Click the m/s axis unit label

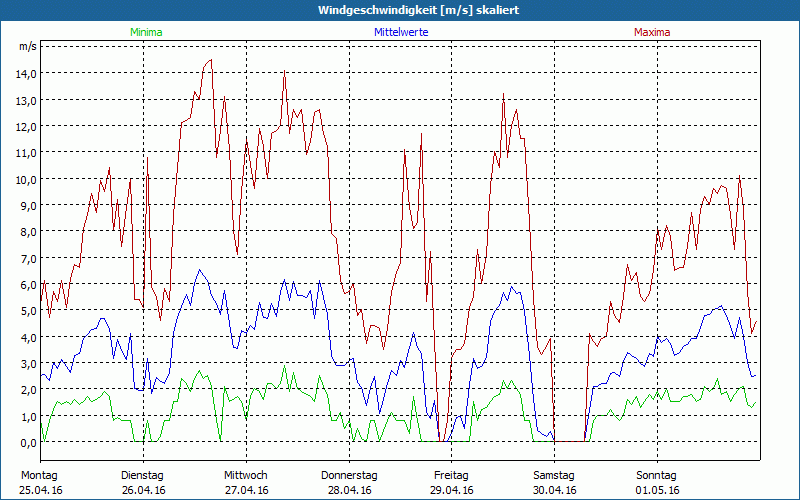(28, 46)
